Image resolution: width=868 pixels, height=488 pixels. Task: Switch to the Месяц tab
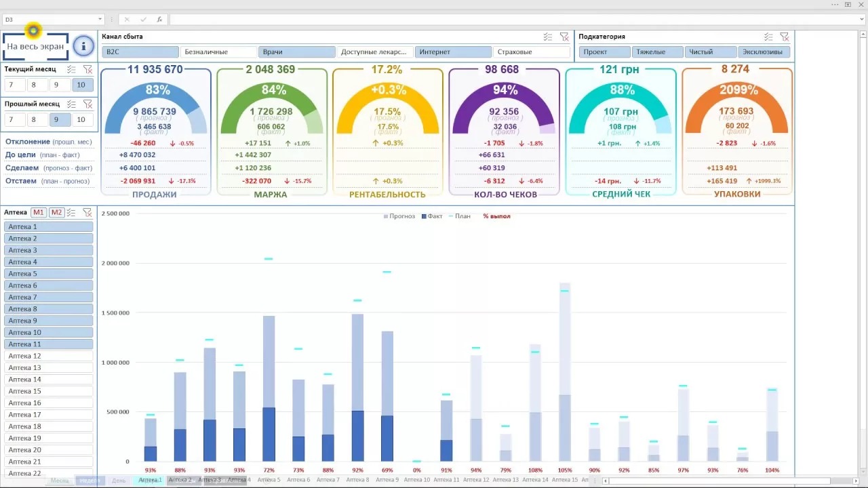[60, 481]
